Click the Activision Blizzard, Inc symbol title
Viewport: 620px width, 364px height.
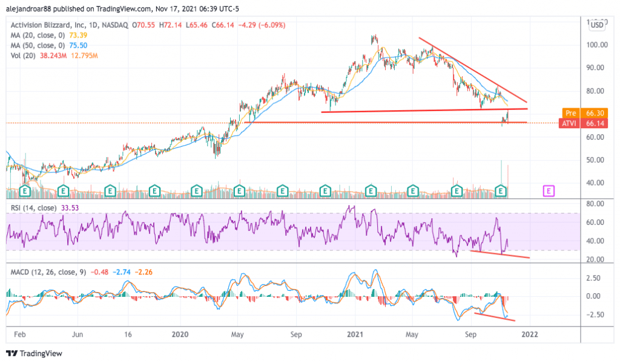click(69, 25)
